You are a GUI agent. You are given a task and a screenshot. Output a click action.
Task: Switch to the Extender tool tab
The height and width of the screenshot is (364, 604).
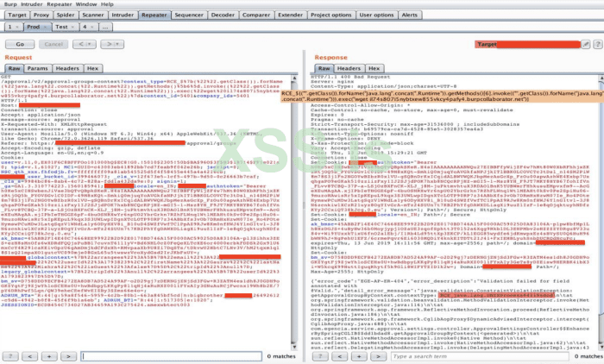click(291, 15)
